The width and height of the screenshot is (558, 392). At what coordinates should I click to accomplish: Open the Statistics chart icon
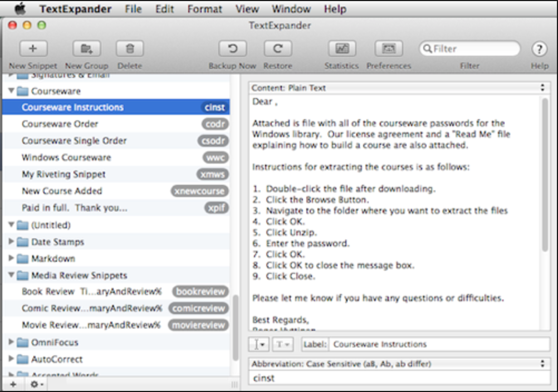tap(341, 49)
